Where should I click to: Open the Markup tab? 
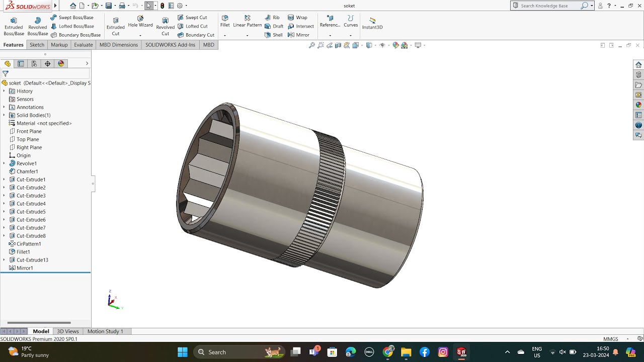click(59, 45)
